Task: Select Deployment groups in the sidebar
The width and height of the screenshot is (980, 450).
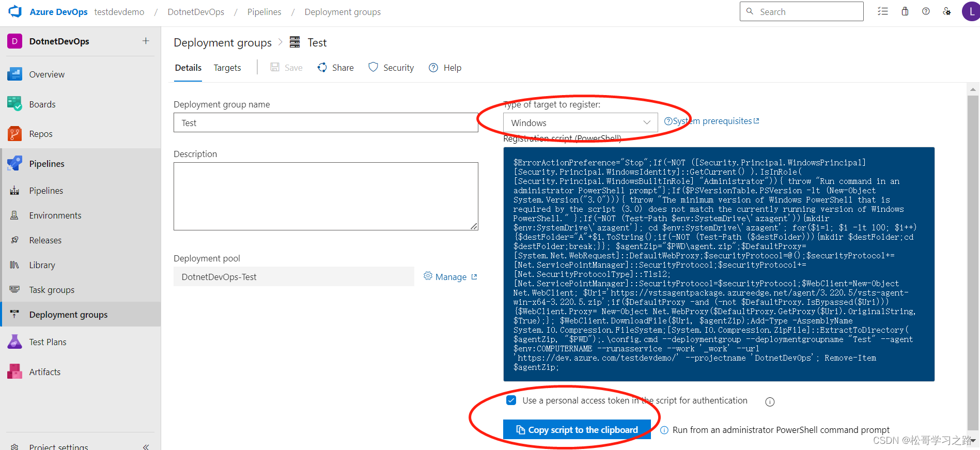Action: coord(80,315)
